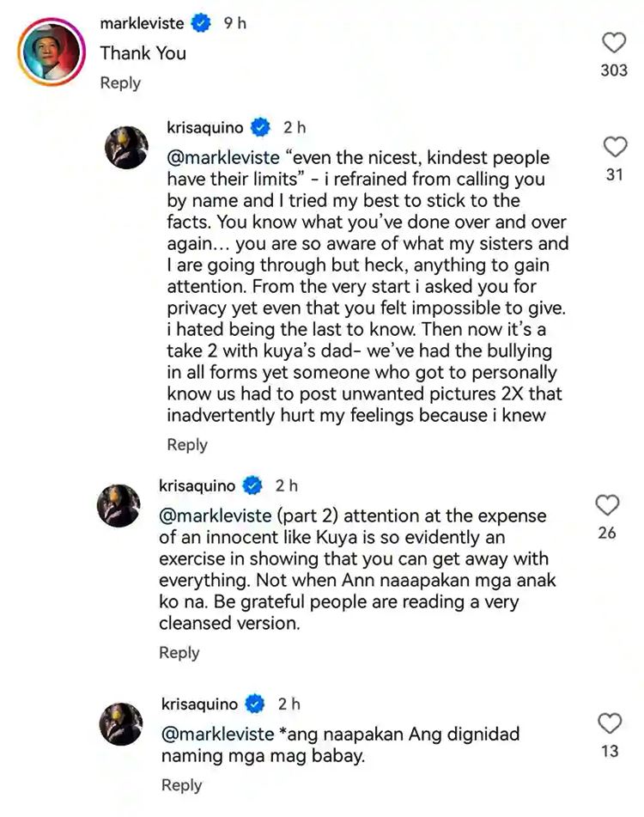The height and width of the screenshot is (817, 644).
Task: Reply to markleviste's Thank You comment
Action: click(x=120, y=82)
